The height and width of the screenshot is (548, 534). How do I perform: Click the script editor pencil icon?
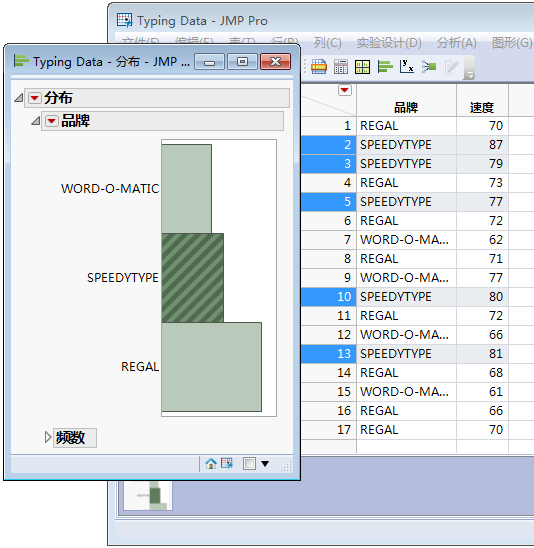point(451,67)
